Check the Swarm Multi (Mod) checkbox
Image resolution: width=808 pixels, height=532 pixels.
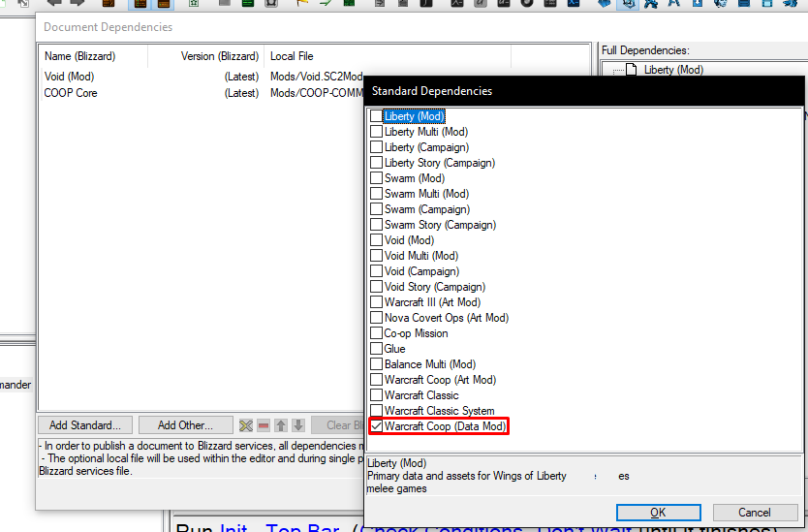tap(376, 194)
